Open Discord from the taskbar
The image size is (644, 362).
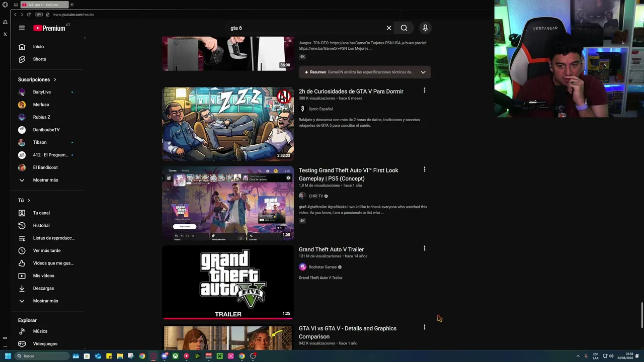point(164,356)
